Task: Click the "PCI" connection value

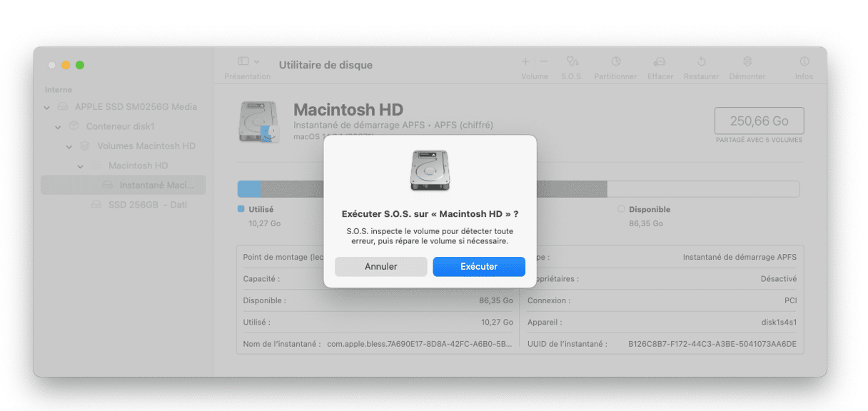Action: point(790,301)
